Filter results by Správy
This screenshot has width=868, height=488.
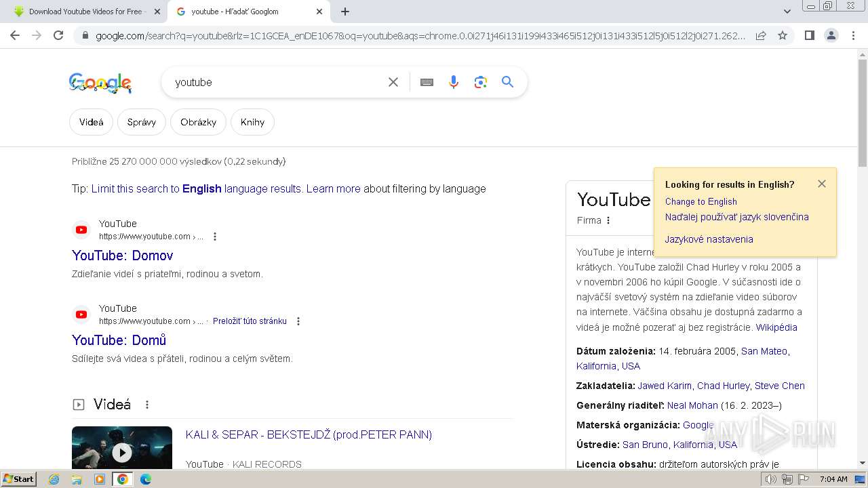point(142,122)
